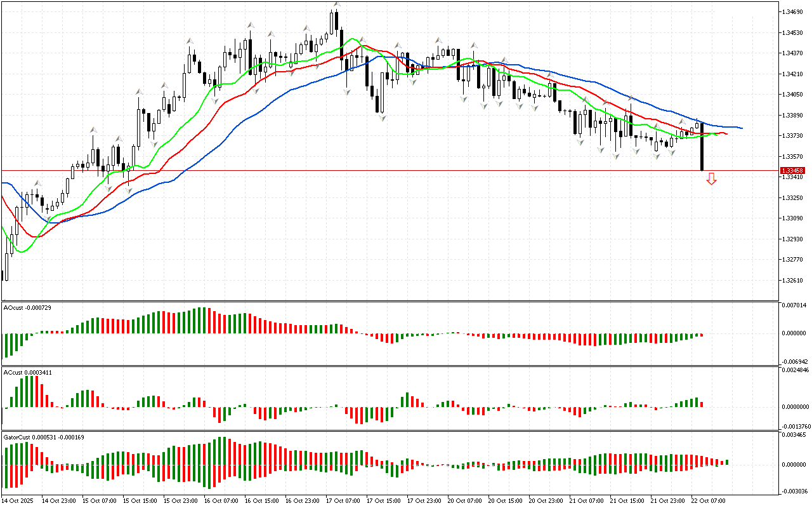Image resolution: width=812 pixels, height=508 pixels.
Task: Click the 20 Oct 07:00 time label
Action: (x=464, y=500)
